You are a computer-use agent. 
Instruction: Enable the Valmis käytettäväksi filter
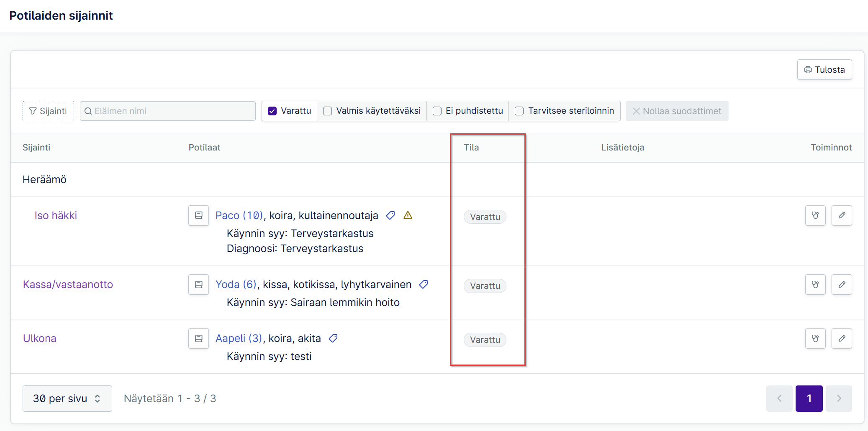point(328,111)
